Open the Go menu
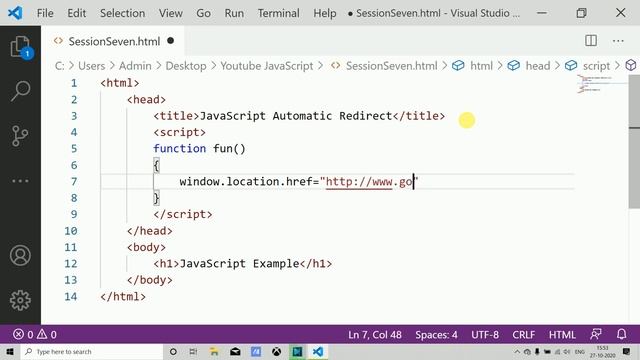Image resolution: width=640 pixels, height=360 pixels. pos(203,13)
